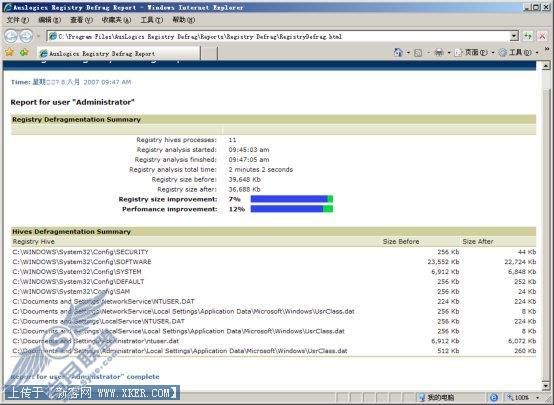
Task: Open a new blank tab
Action: 209,53
